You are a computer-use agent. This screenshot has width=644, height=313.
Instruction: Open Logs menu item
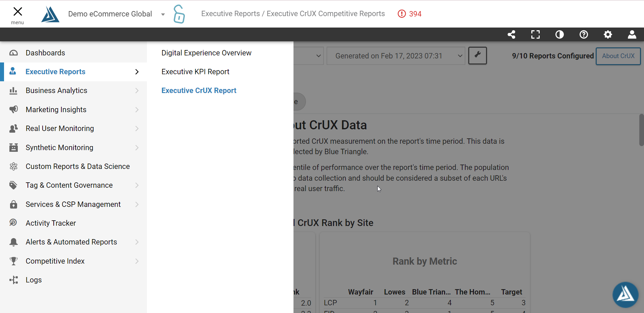[x=73, y=280]
